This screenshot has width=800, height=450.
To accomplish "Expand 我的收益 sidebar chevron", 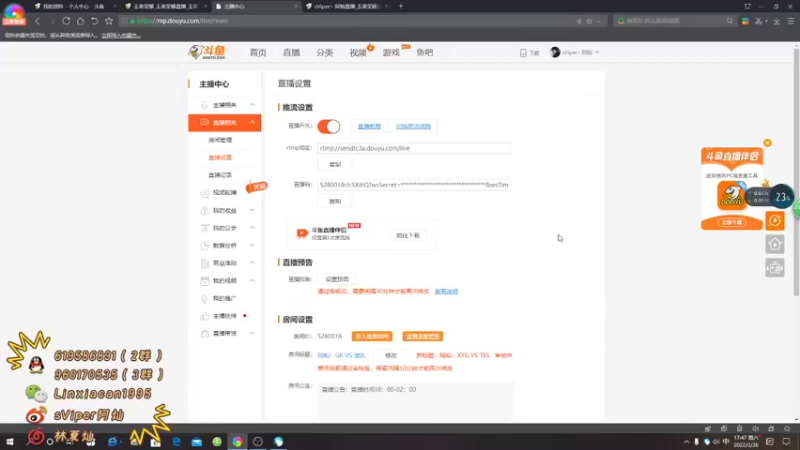I will point(252,210).
